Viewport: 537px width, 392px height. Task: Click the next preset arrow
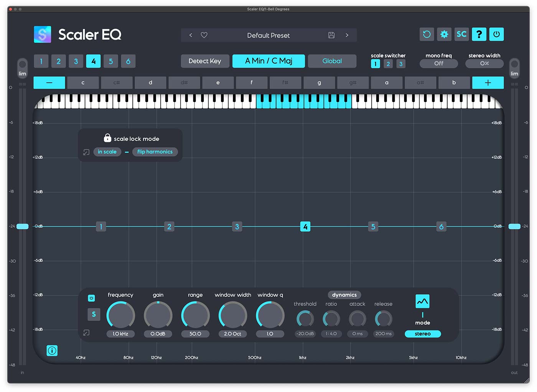[347, 35]
